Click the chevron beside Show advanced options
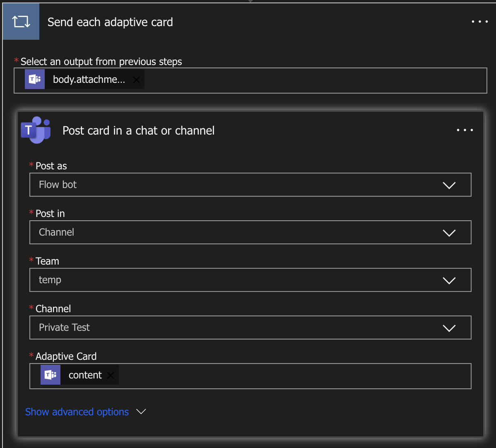 point(141,412)
